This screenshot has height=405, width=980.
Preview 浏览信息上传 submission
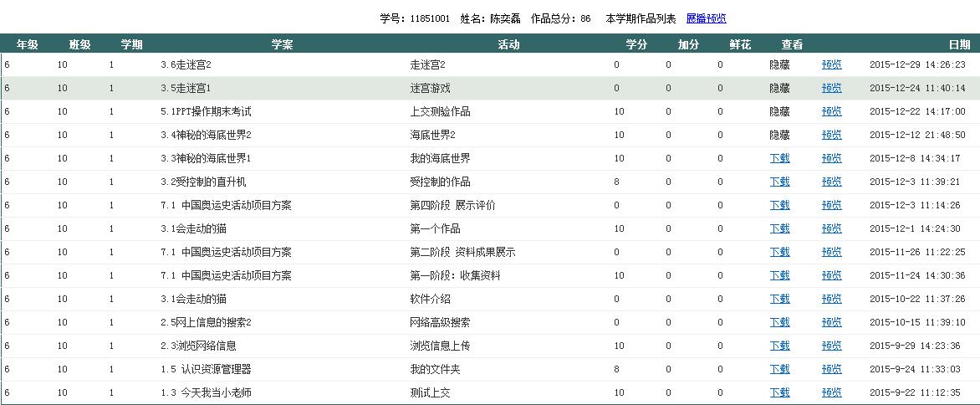(831, 346)
